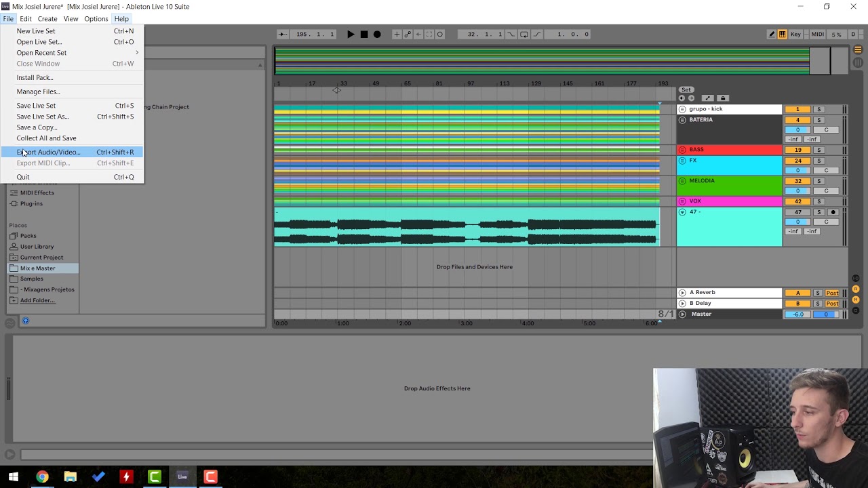868x488 pixels.
Task: Toggle Post button on A Reverb
Action: click(x=832, y=293)
